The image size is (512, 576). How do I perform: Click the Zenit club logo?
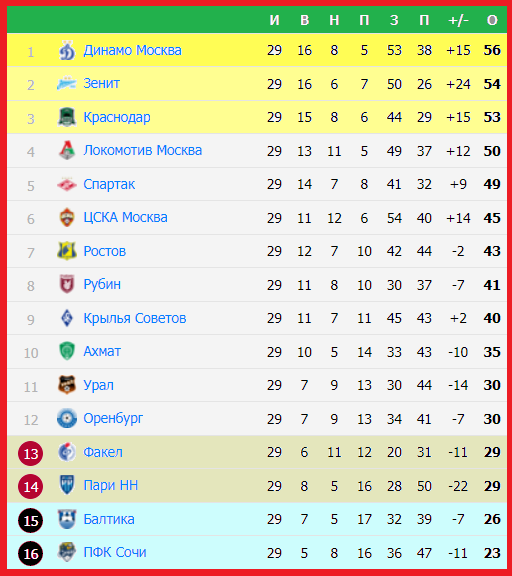[x=67, y=83]
